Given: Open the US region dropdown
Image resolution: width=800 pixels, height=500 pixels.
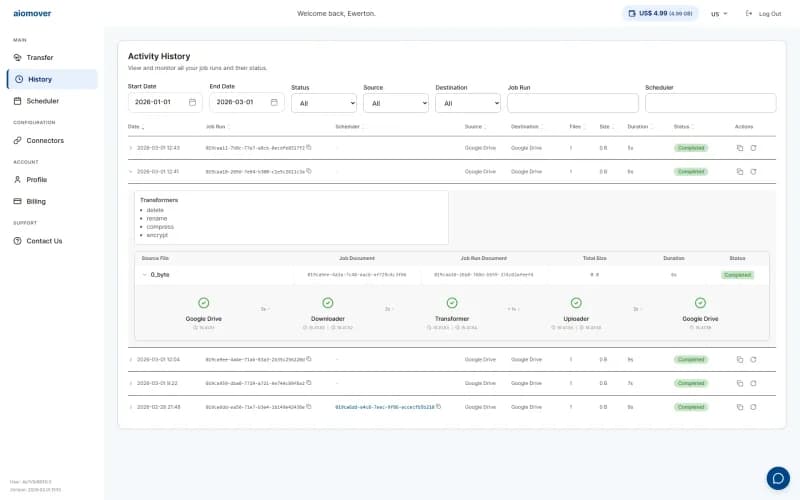Looking at the screenshot, I should [719, 14].
